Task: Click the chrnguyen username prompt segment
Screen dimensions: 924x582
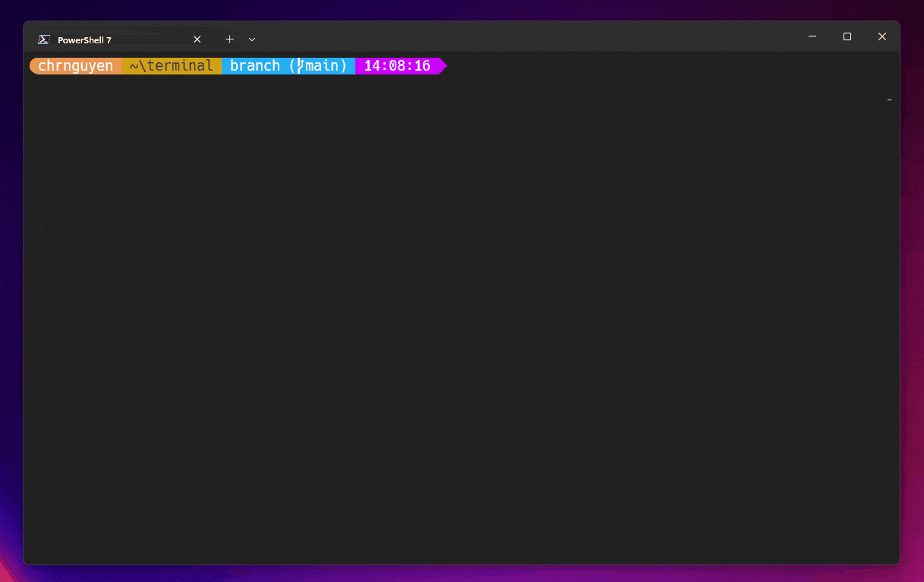Action: pos(75,66)
